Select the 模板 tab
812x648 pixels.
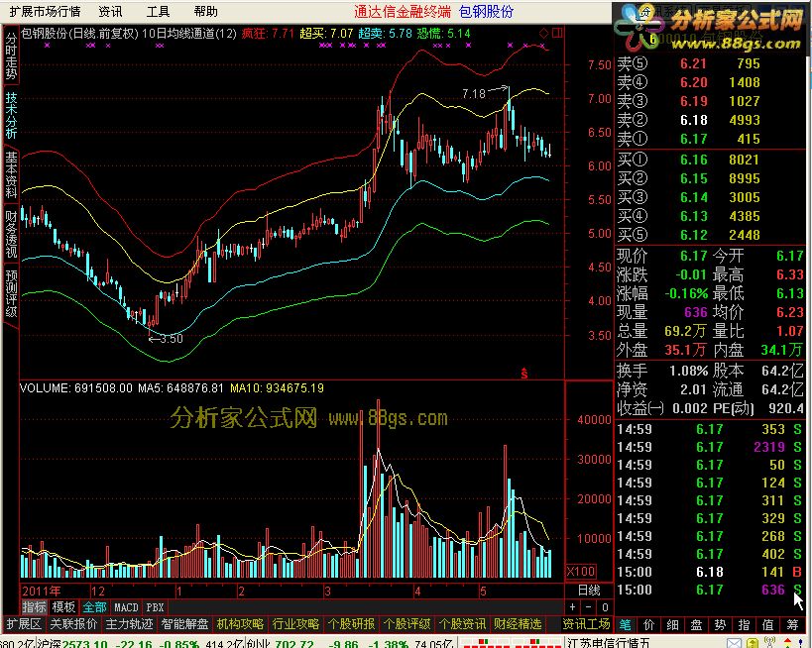[x=63, y=607]
